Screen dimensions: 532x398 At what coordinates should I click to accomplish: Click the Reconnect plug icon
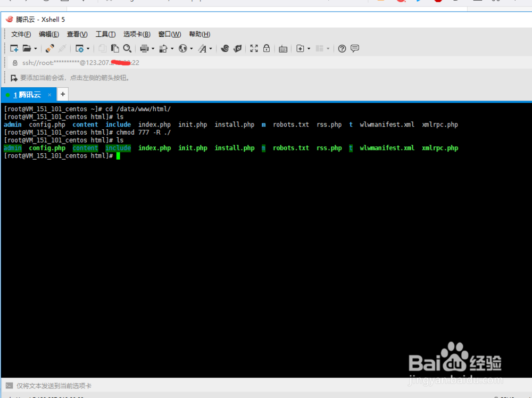[50, 48]
